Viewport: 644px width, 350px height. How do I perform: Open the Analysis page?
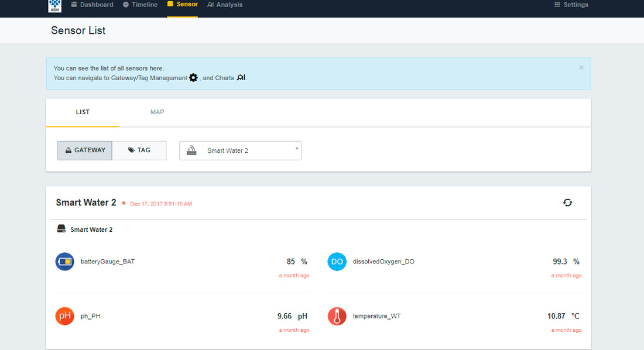point(225,5)
